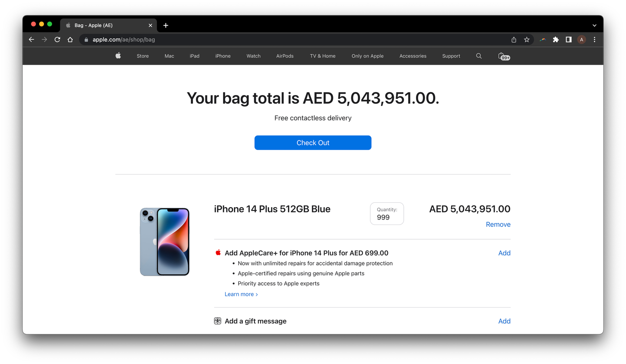Select the Accessories navigation item

coord(413,56)
